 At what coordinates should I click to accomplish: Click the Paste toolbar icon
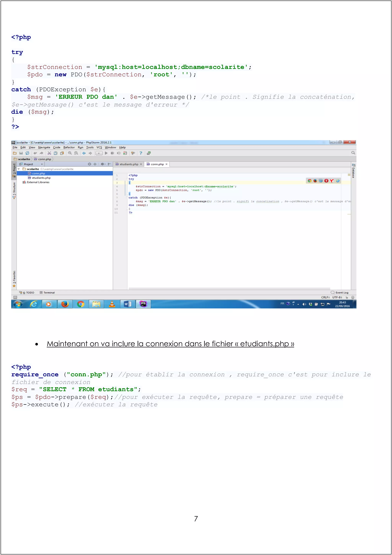coord(62,153)
